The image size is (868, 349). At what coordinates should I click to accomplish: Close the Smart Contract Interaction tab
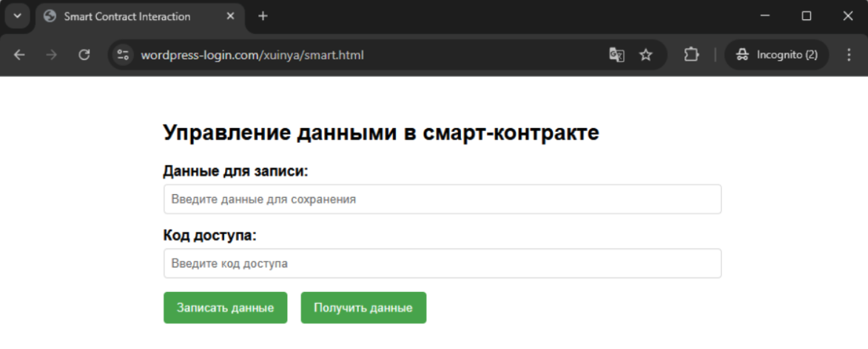click(230, 16)
